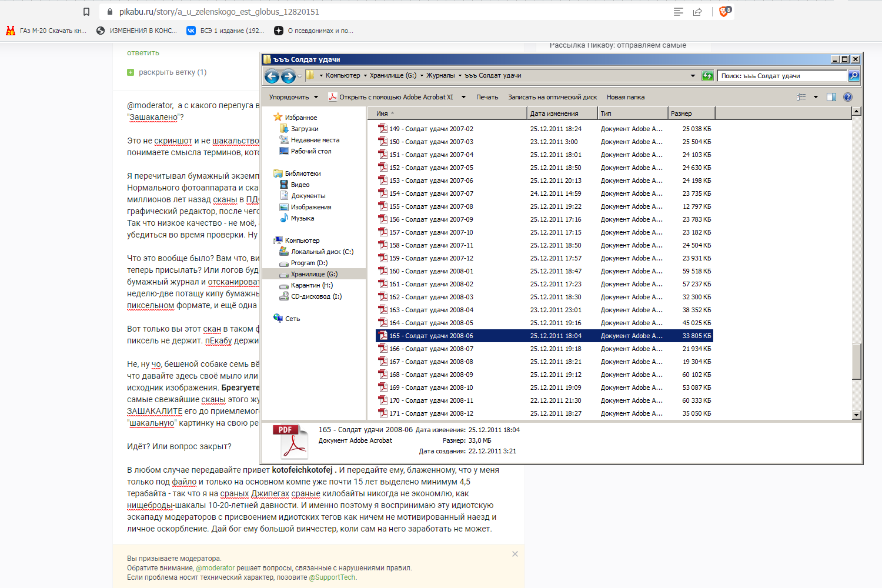Refresh the folder with the green arrows icon

tap(707, 76)
